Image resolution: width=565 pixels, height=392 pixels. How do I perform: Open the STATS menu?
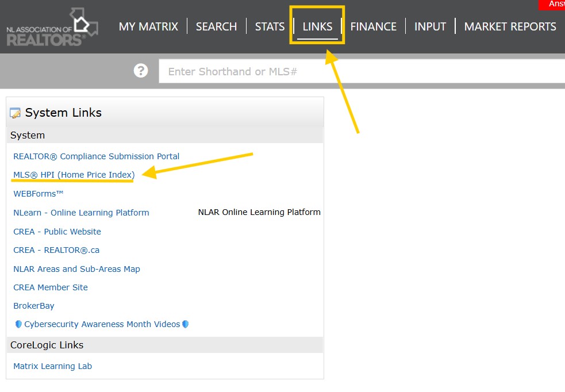pos(270,26)
